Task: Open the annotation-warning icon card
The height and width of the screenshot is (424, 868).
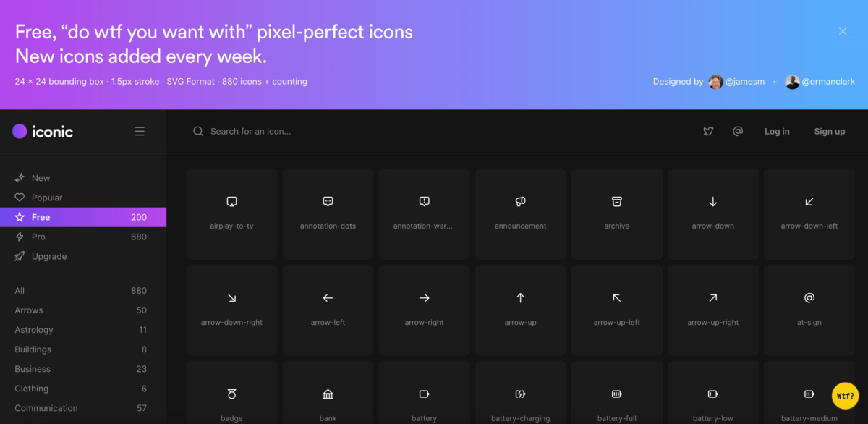Action: pyautogui.click(x=424, y=213)
